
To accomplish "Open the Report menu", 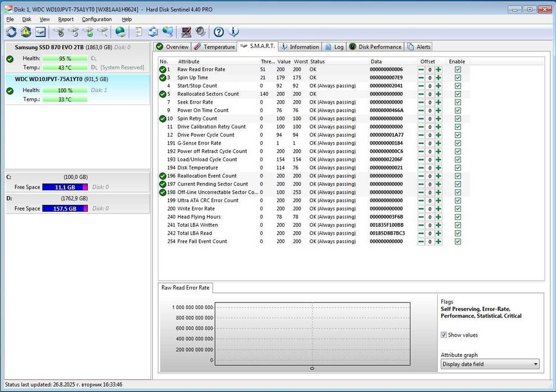I will tap(66, 19).
